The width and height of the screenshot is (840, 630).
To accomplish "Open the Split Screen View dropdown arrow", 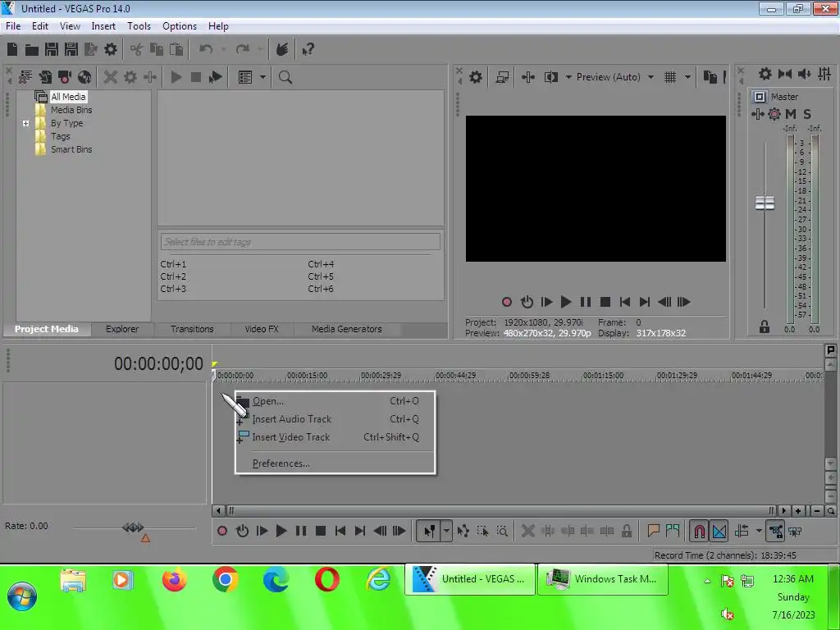I will coord(568,77).
